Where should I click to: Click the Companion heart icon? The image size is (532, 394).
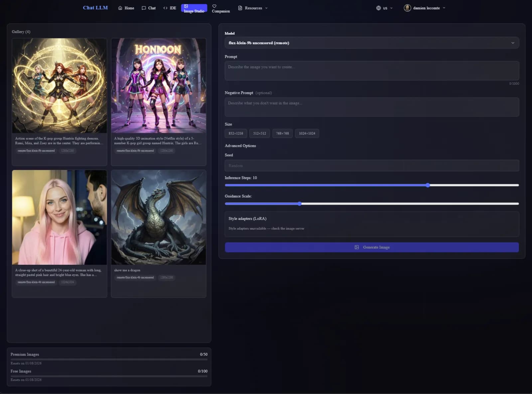click(x=214, y=6)
